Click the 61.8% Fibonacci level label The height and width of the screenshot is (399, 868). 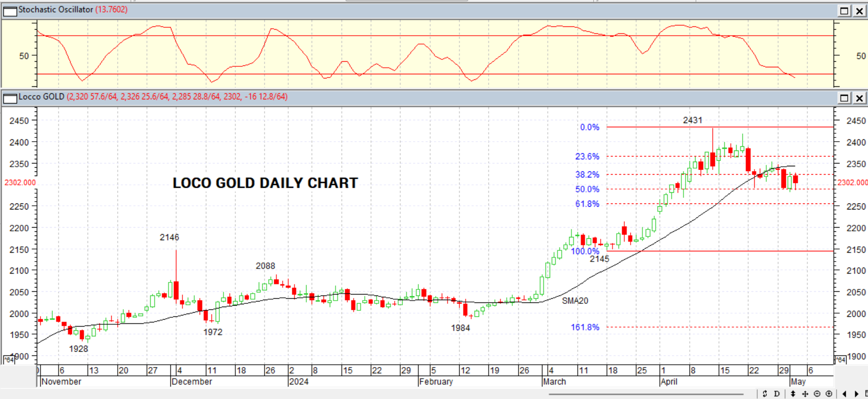coord(587,204)
